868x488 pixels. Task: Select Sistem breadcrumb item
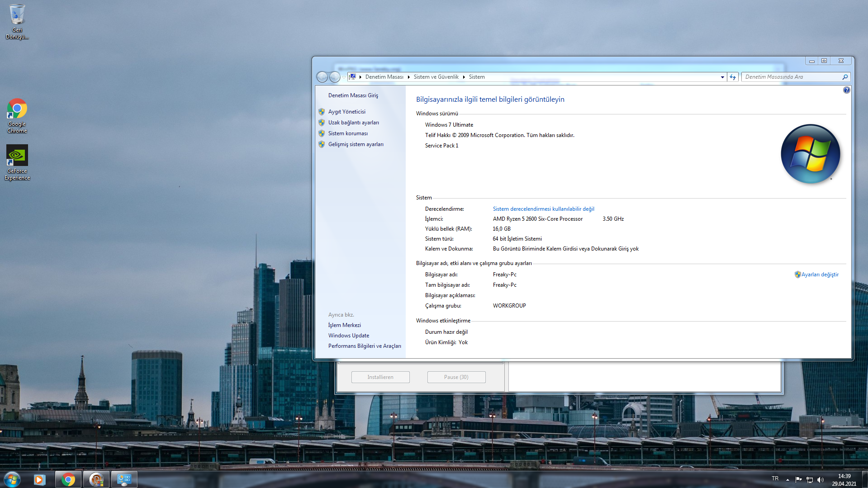tap(477, 77)
